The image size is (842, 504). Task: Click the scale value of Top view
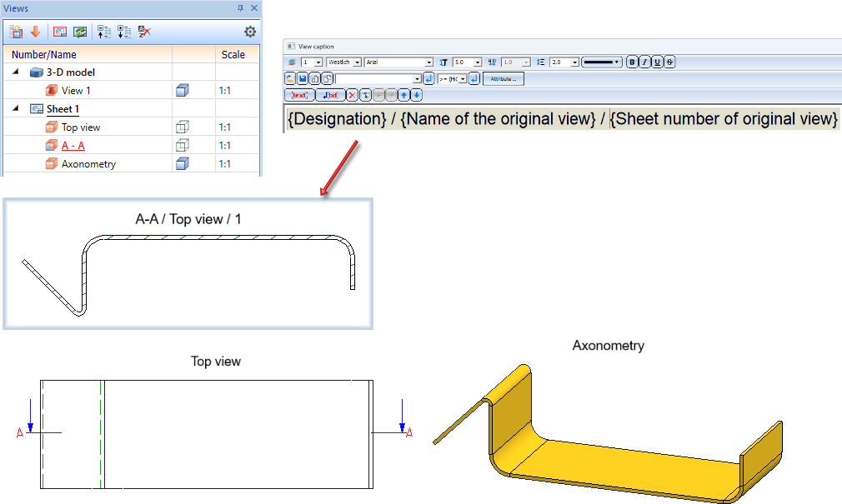coord(224,127)
